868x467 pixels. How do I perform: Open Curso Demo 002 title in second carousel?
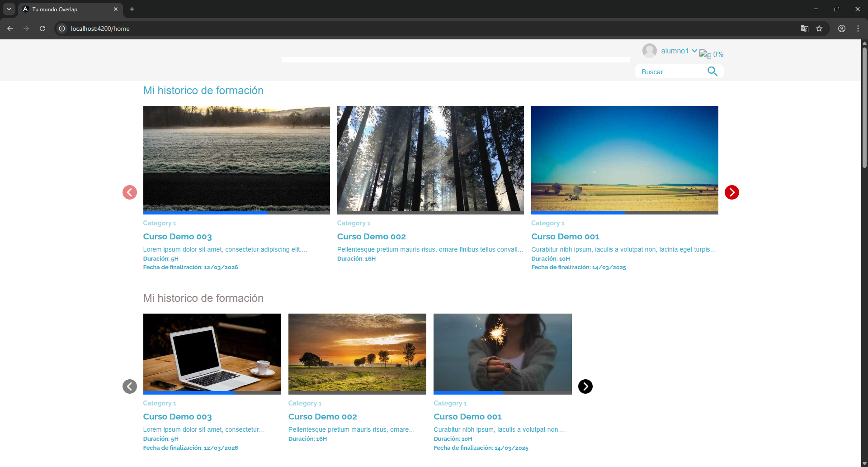[323, 417]
